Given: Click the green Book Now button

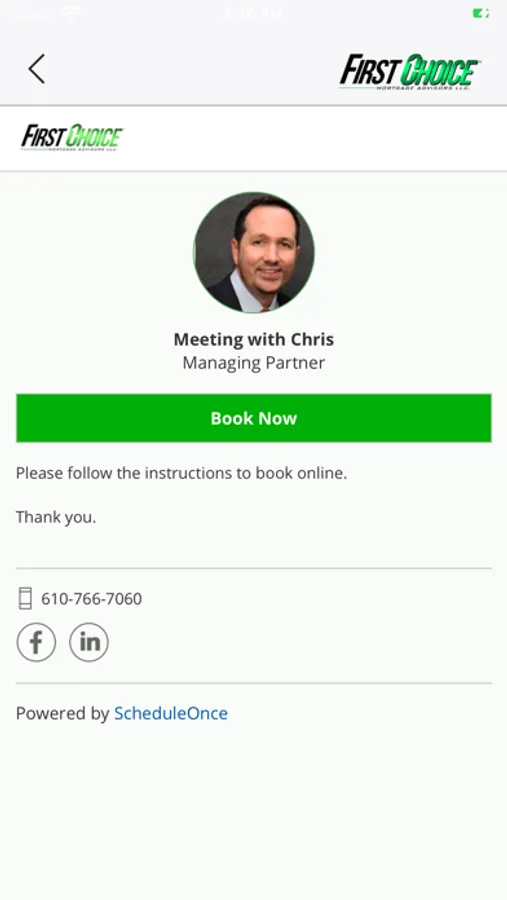Looking at the screenshot, I should tap(254, 418).
